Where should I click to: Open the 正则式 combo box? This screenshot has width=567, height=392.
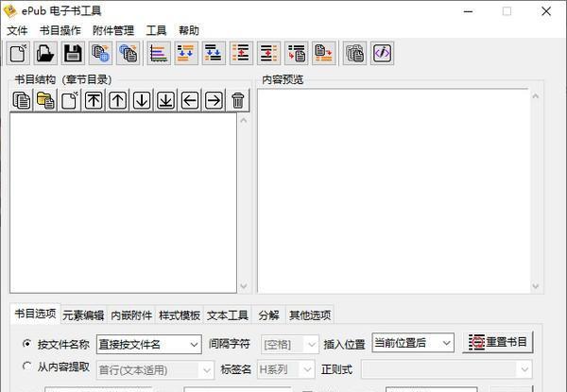(447, 369)
